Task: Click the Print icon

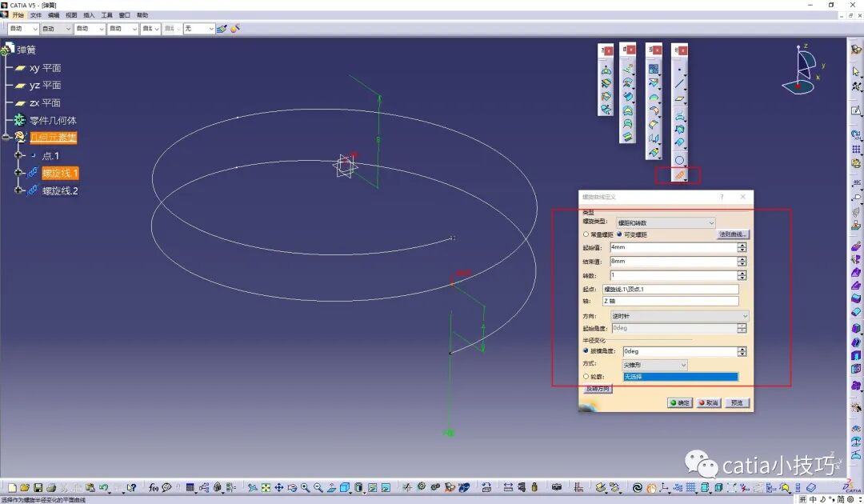Action: [51, 487]
